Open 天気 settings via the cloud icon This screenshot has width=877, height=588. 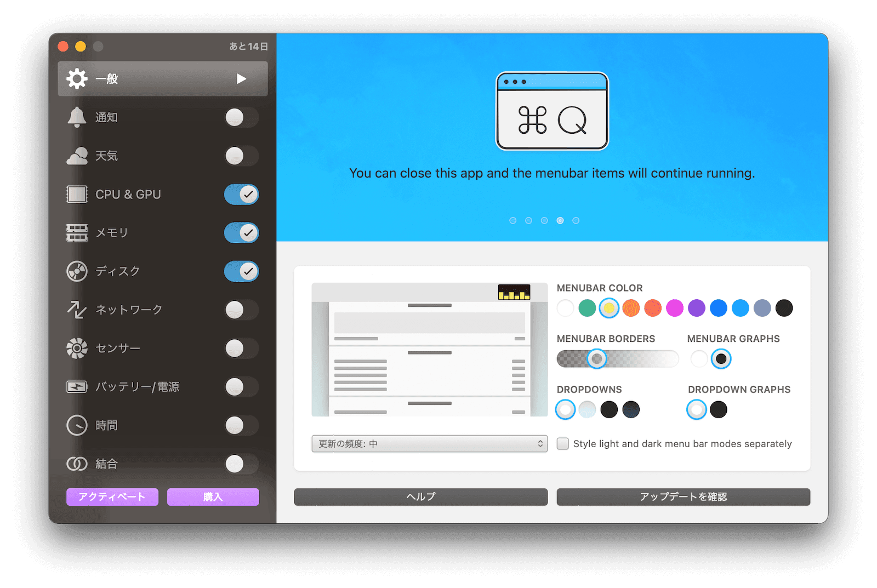77,156
